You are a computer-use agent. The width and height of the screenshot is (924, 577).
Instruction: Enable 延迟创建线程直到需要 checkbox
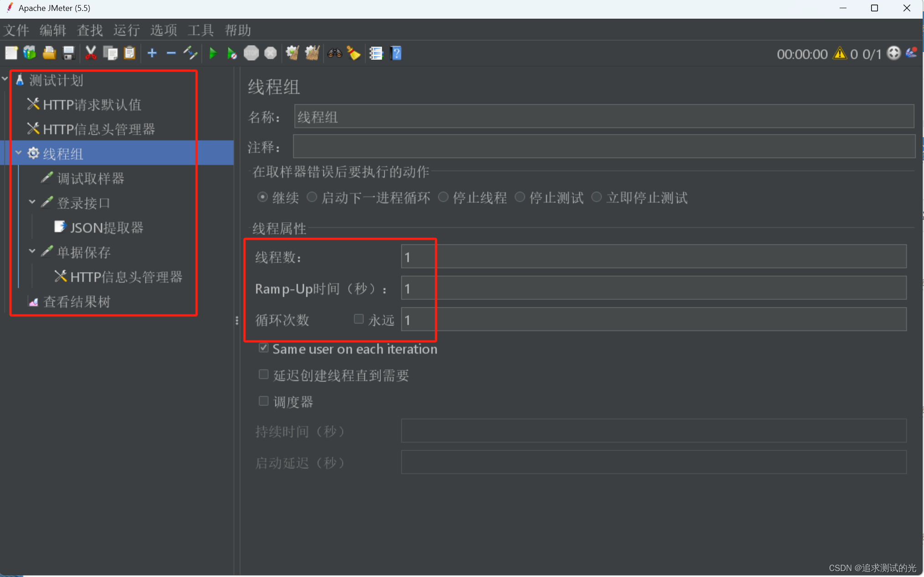click(x=264, y=375)
